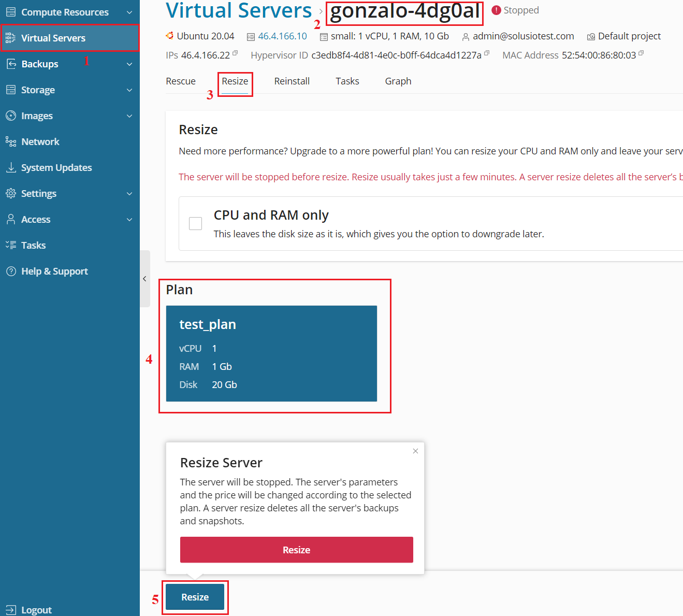Click the Network sidebar icon

(x=11, y=141)
